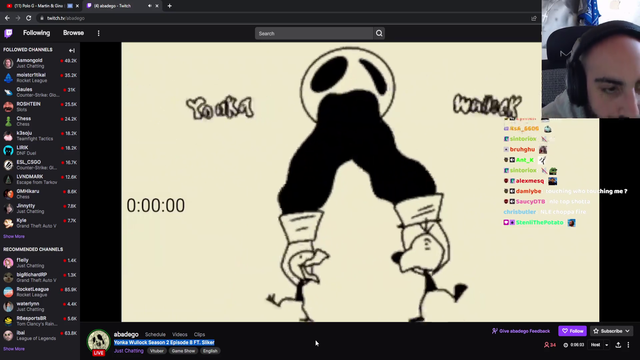
Task: Click the address bar URL twitch.tv/abadego
Action: (x=65, y=18)
